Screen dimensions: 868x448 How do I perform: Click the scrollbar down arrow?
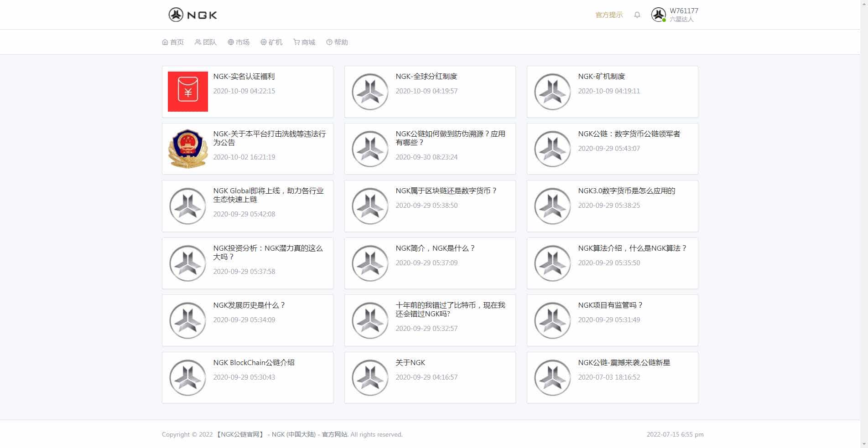[864, 444]
